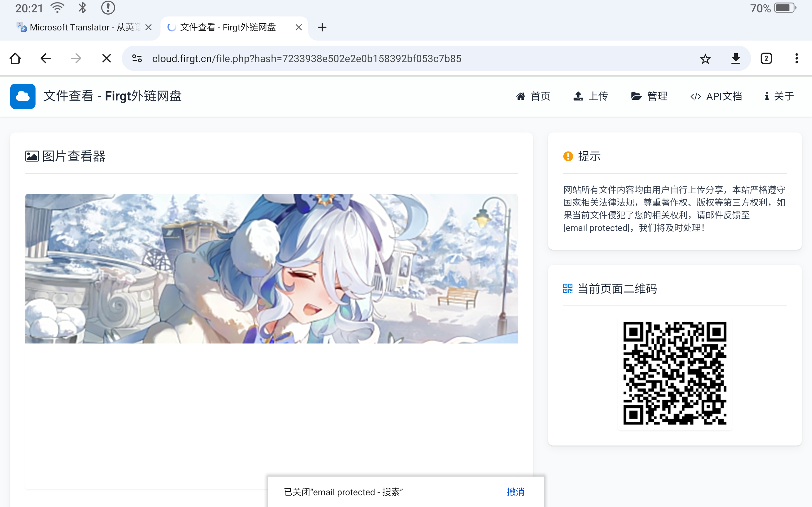
Task: Tap the browser home icon
Action: [16, 59]
